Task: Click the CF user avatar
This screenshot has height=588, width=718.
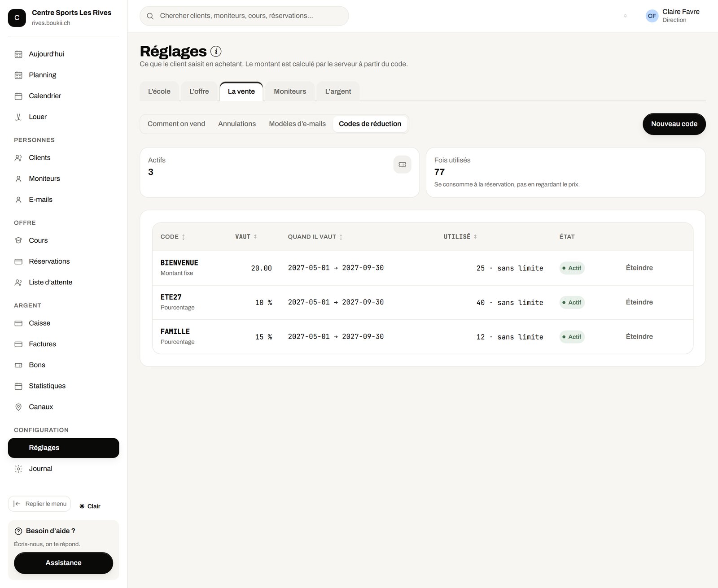Action: (652, 16)
